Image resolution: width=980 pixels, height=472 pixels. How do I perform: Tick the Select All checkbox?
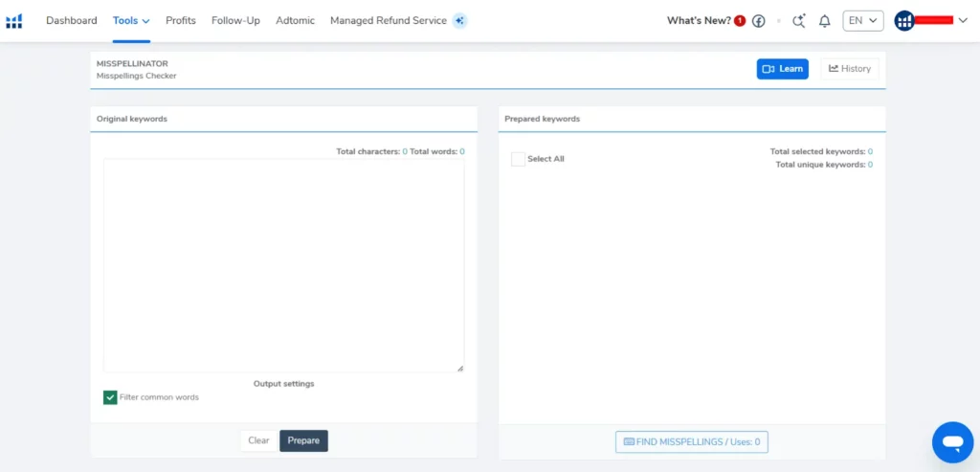518,159
